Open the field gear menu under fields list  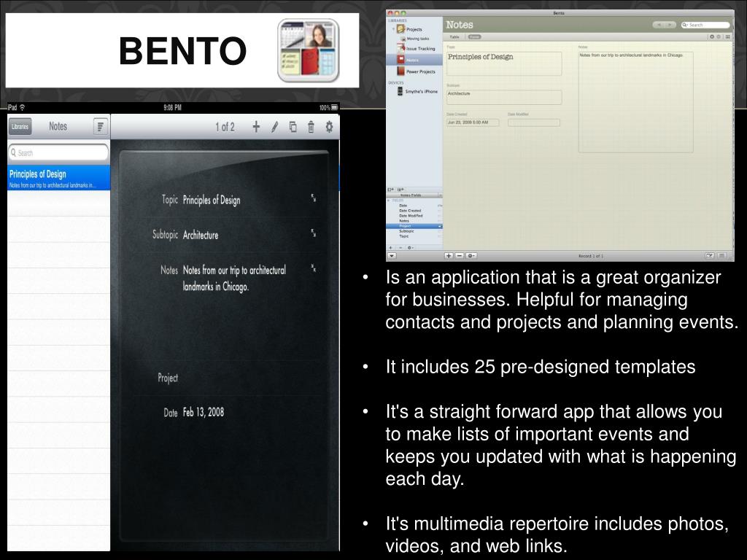point(410,248)
